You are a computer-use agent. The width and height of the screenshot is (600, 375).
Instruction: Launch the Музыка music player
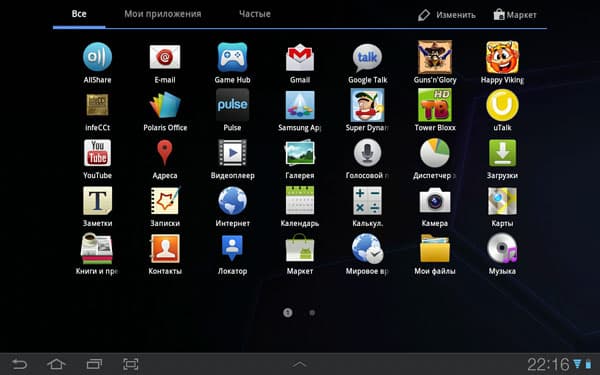pos(502,249)
